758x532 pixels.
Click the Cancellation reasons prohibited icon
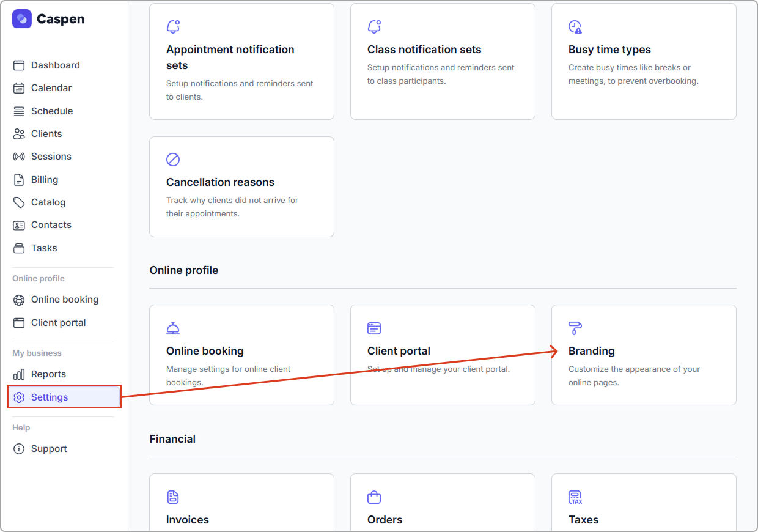(173, 160)
